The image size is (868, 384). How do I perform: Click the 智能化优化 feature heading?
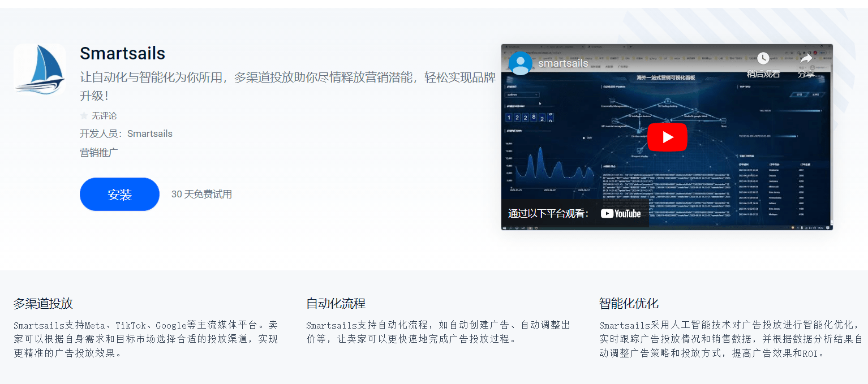pos(629,304)
